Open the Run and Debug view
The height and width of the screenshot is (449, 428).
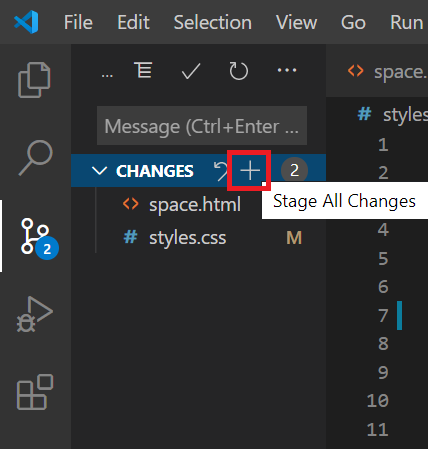click(35, 314)
